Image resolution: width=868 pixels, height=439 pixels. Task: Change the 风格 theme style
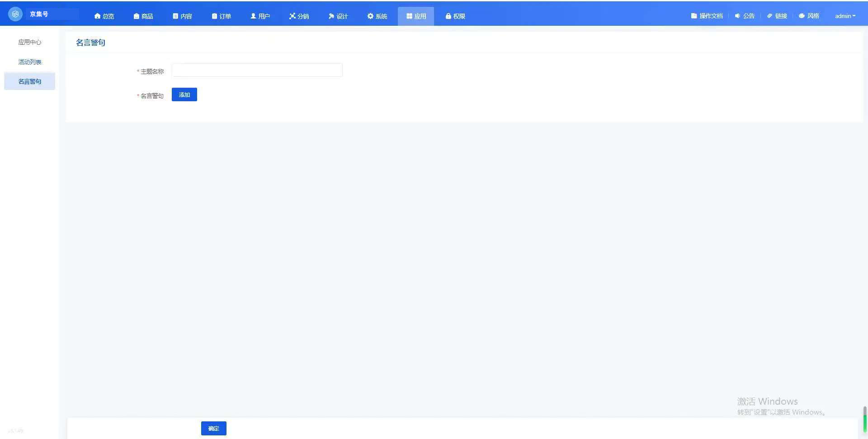coord(809,16)
